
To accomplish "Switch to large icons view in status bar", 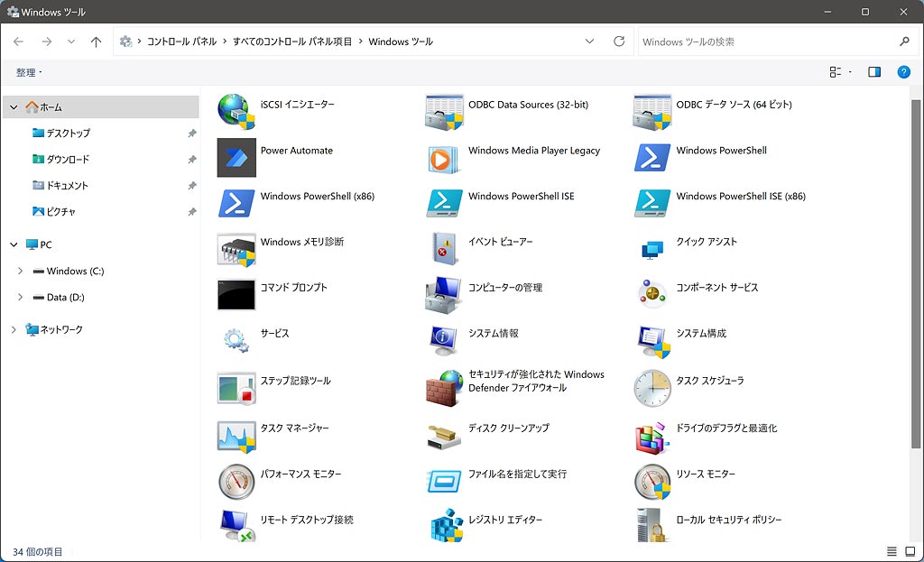I will (x=910, y=551).
